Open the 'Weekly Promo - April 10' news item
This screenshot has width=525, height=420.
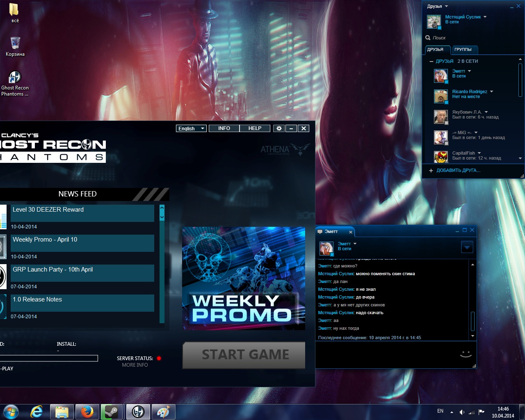82,243
